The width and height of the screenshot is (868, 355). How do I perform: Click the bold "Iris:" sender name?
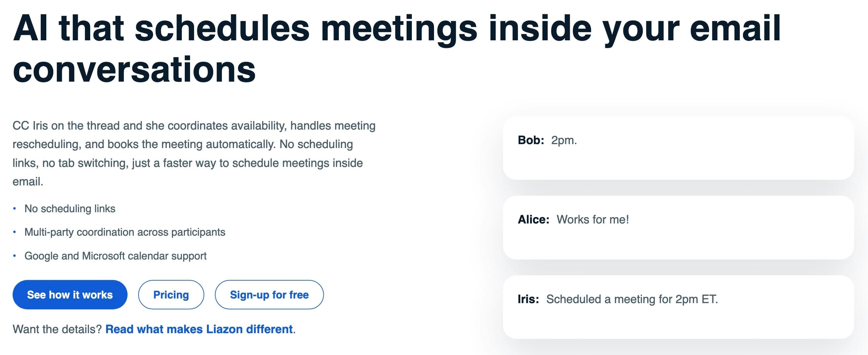tap(528, 299)
